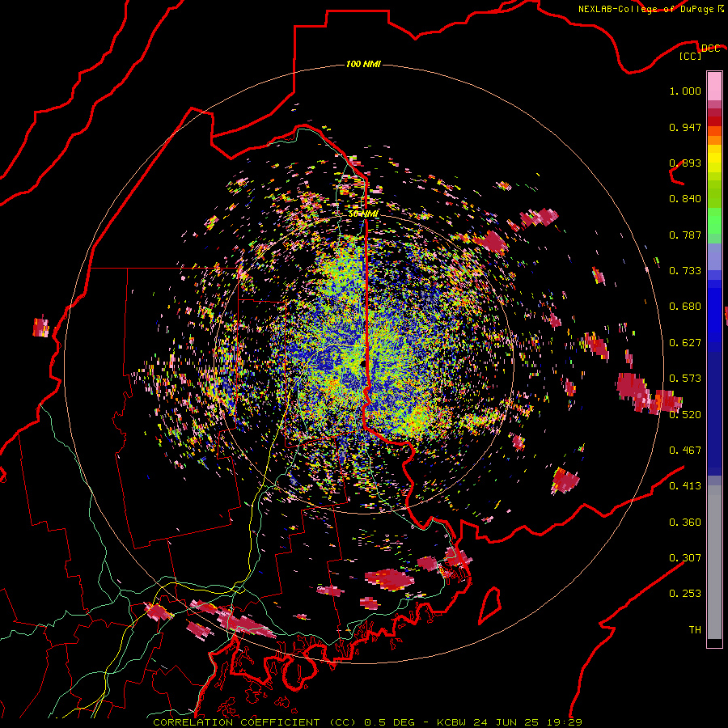Click the 0.573 scale value
Viewport: 728px width, 728px height.
[685, 379]
